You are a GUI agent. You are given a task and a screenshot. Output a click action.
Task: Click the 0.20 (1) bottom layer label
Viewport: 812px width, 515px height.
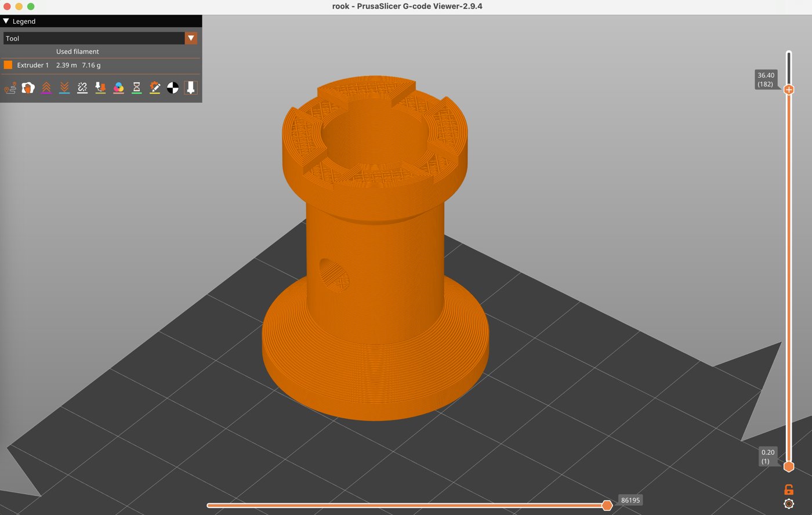coord(768,456)
